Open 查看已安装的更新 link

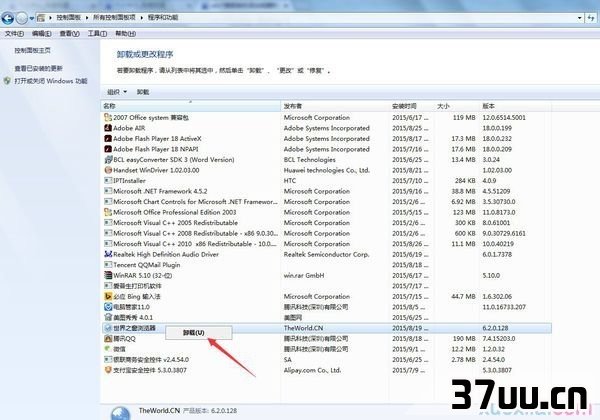38,68
